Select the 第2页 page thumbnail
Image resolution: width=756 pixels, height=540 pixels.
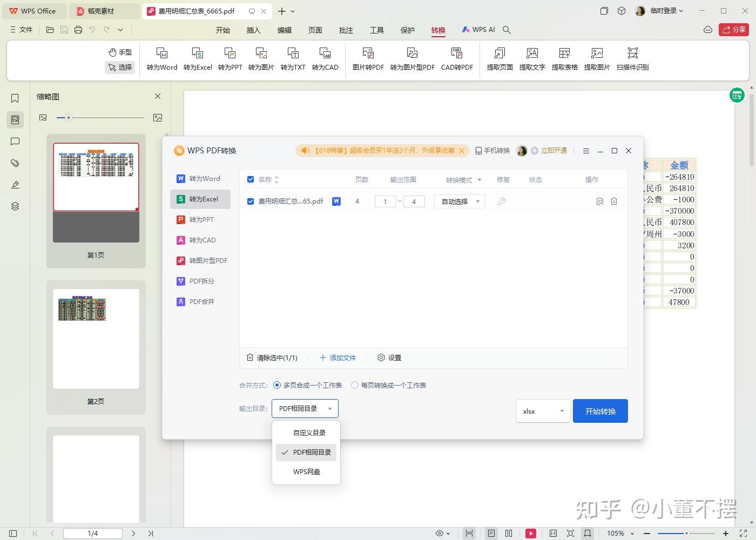[96, 339]
